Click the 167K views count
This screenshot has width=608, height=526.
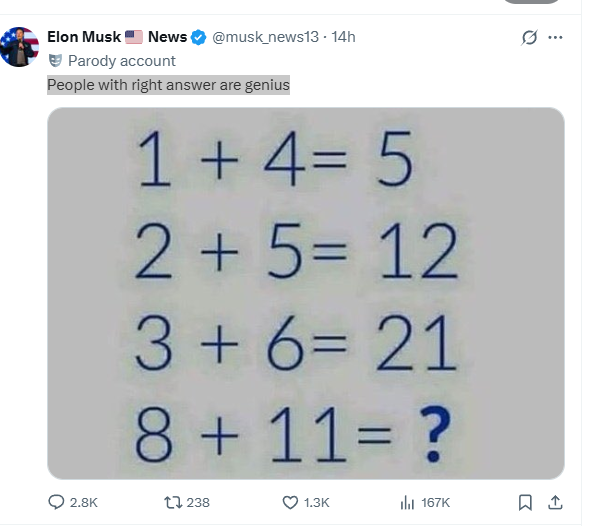[x=437, y=502]
